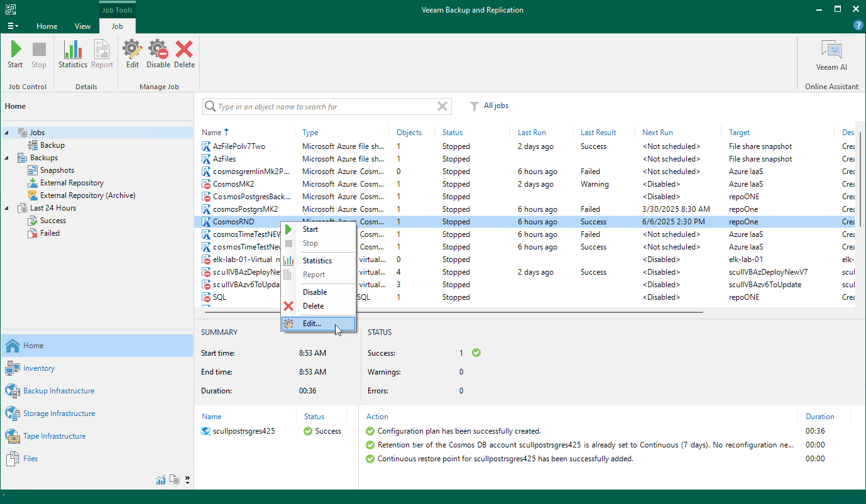Sort jobs by the Last Run column

click(x=532, y=133)
